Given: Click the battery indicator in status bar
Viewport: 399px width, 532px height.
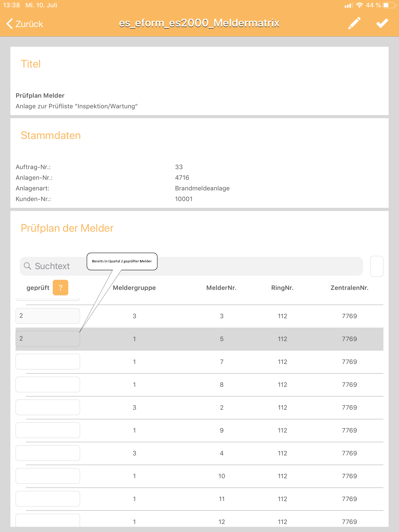Looking at the screenshot, I should pos(389,5).
